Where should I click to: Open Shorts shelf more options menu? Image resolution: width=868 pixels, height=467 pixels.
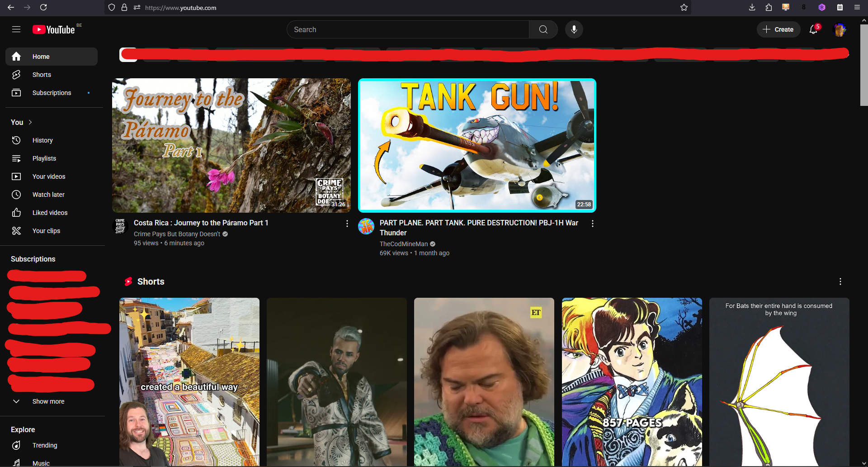coord(840,281)
